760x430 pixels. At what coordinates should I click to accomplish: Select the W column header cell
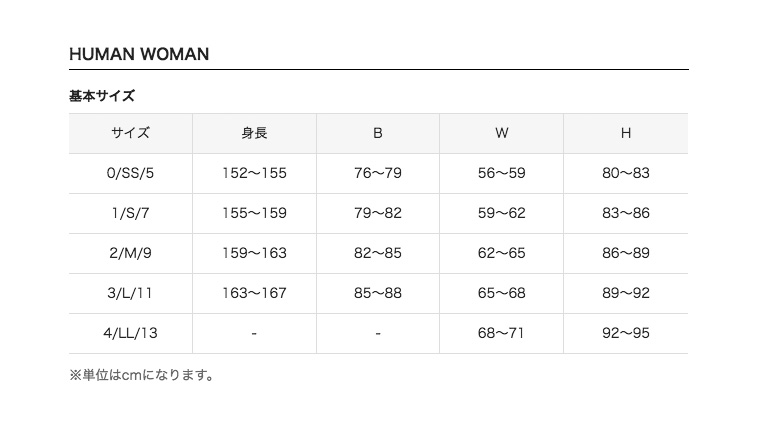pos(502,133)
